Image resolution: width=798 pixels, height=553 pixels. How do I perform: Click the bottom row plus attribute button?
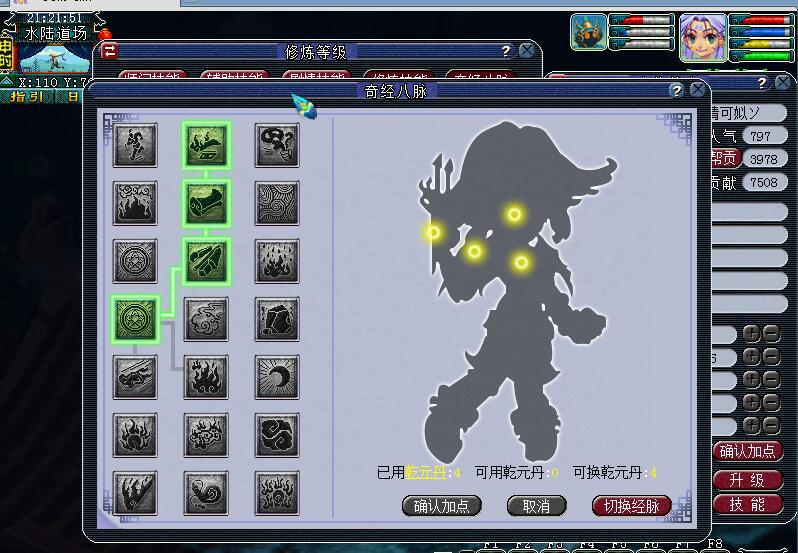[752, 425]
